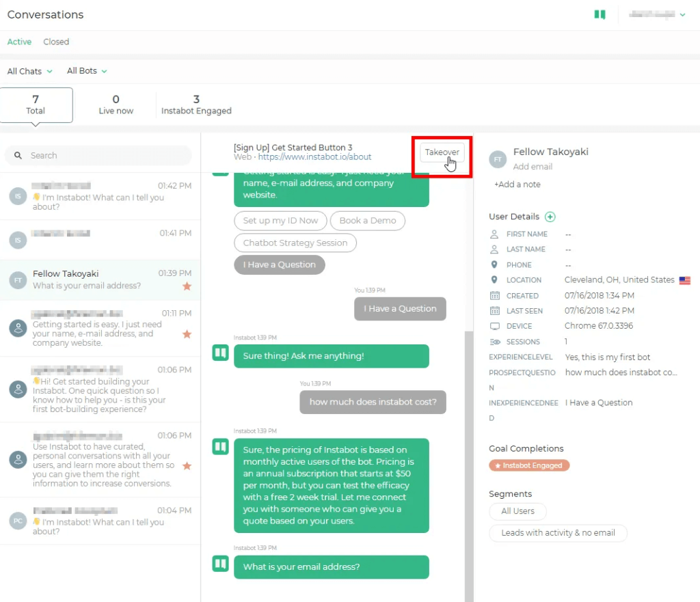Select the 7 Total conversations tab
Screen dimensions: 700x602
(x=36, y=105)
